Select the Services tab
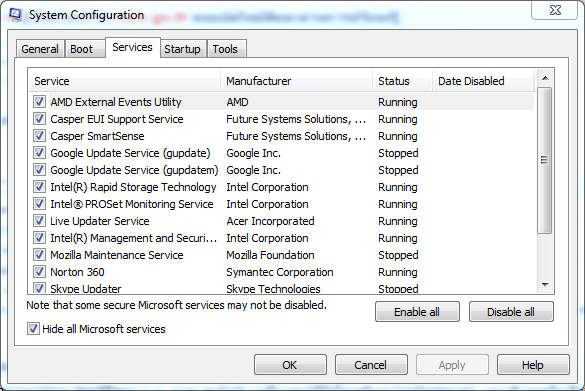 pos(132,47)
